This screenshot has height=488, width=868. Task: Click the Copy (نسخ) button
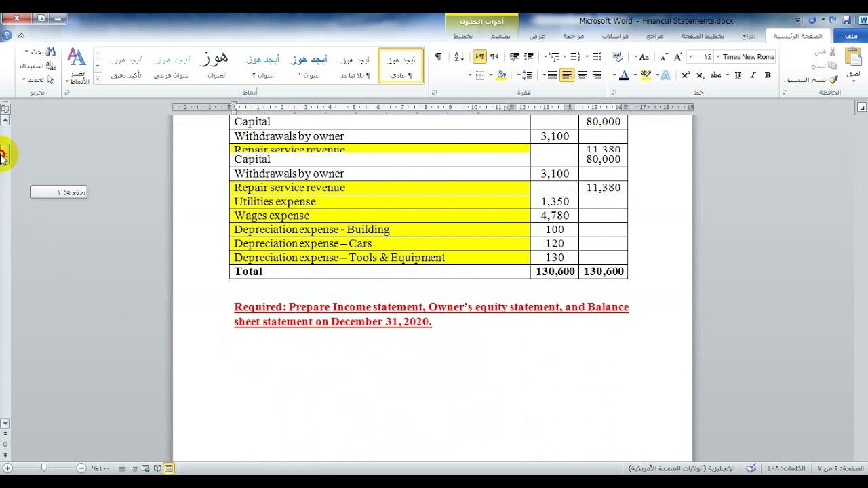[823, 66]
